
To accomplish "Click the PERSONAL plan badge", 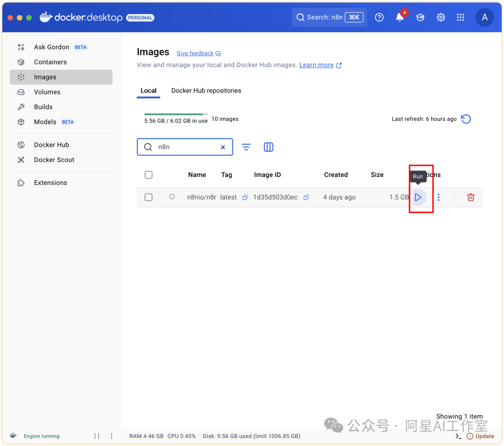I will (x=140, y=18).
